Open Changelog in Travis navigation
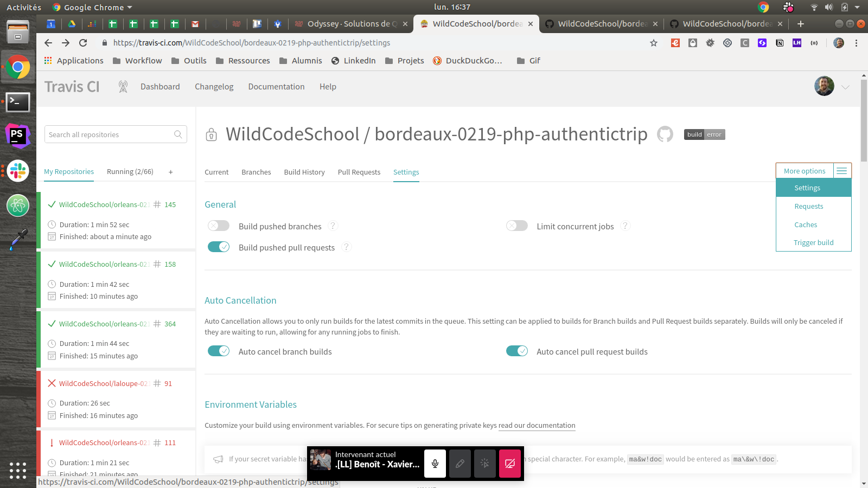This screenshot has height=488, width=868. point(214,87)
